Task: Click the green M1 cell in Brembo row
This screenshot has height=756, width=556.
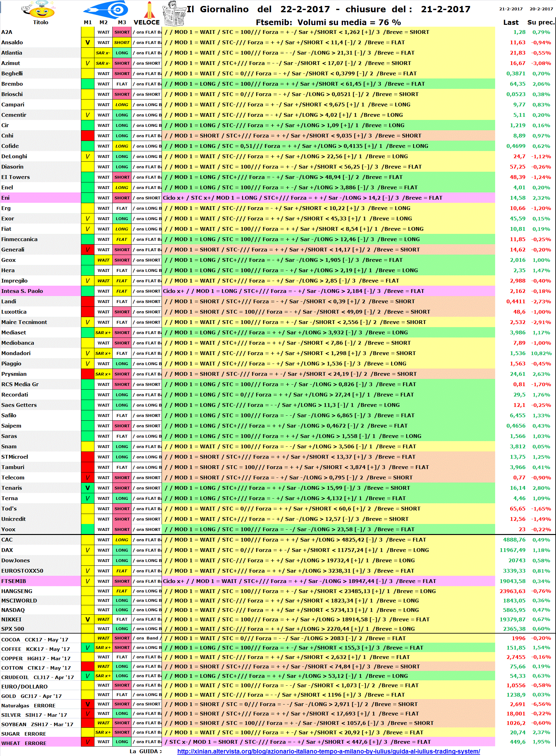Action: point(88,84)
